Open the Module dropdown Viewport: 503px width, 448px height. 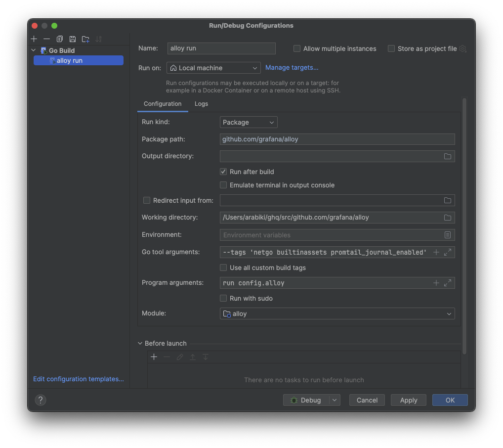point(337,314)
